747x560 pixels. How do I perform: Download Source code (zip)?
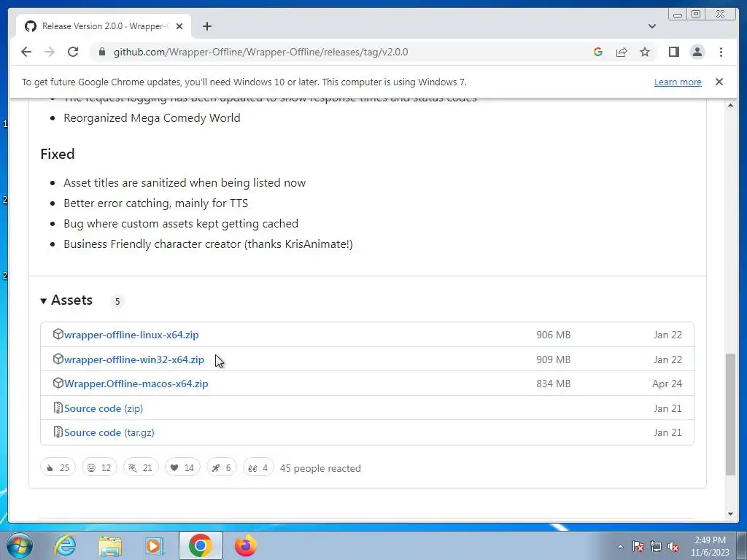(104, 408)
